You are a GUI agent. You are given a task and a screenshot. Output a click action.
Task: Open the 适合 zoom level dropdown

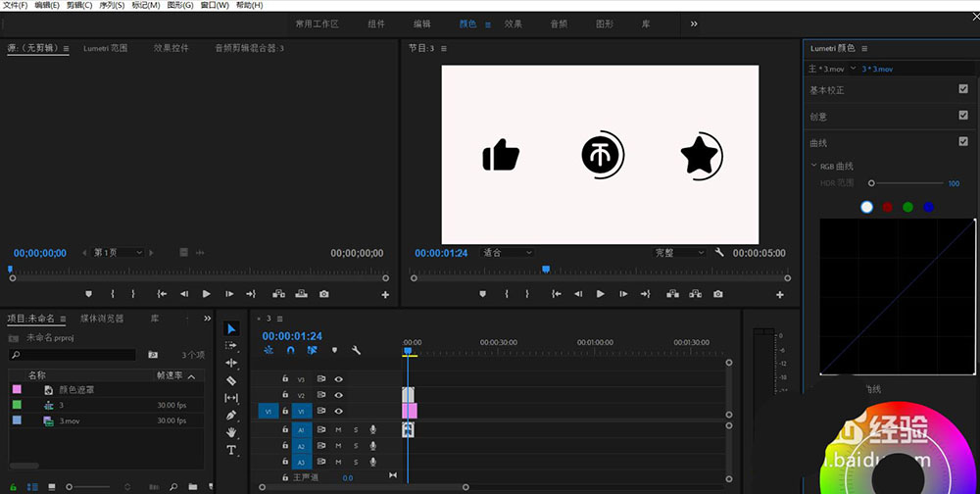[508, 253]
